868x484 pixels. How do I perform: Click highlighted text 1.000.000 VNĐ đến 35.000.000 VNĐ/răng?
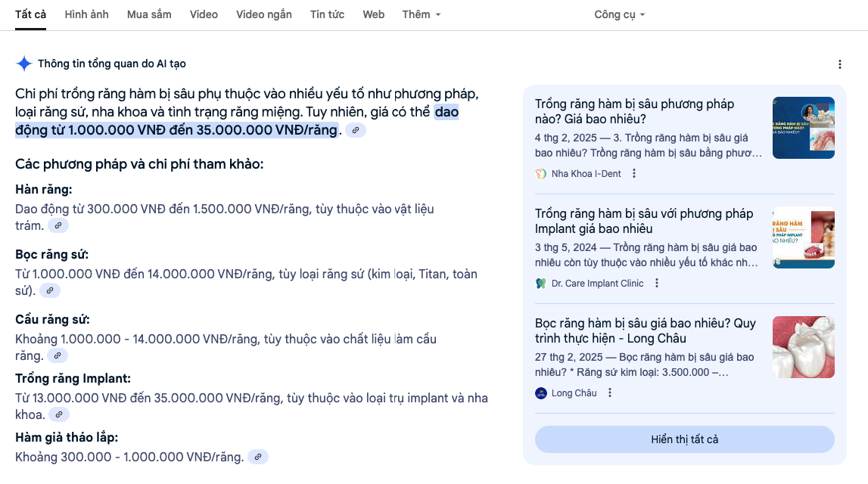pos(203,130)
